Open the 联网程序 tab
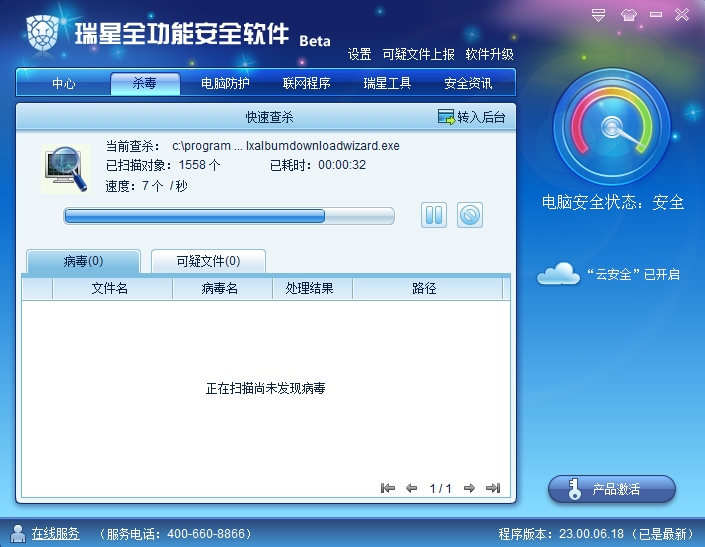 306,83
